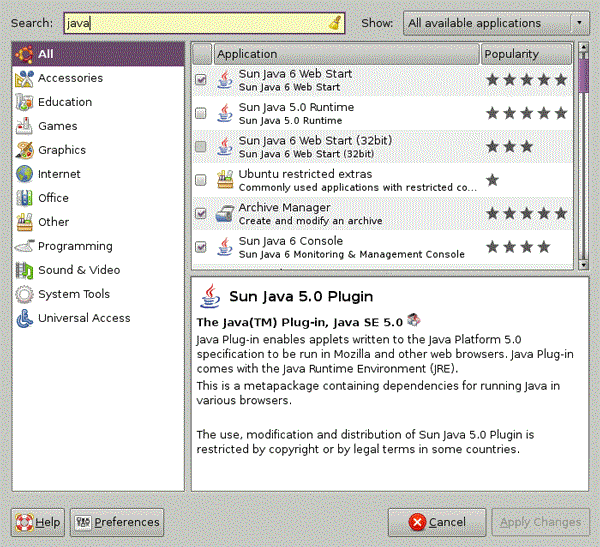Screen dimensions: 600x547
Task: Click the Games category icon
Action: [24, 126]
